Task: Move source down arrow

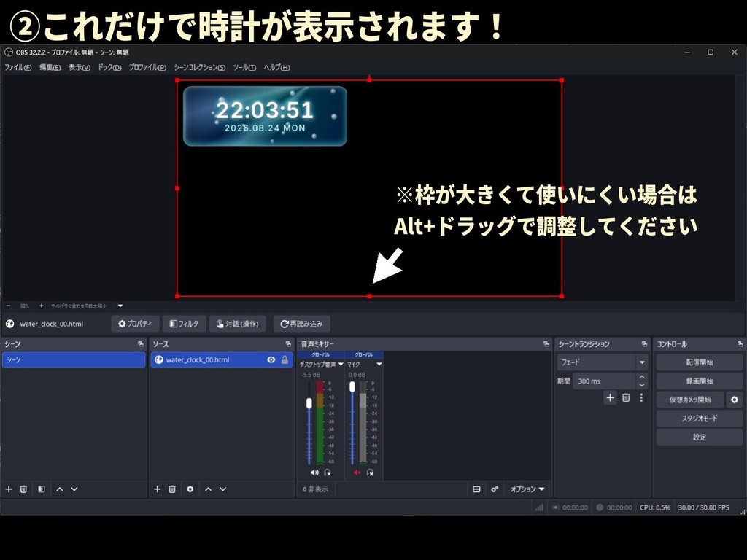Action: click(x=223, y=489)
